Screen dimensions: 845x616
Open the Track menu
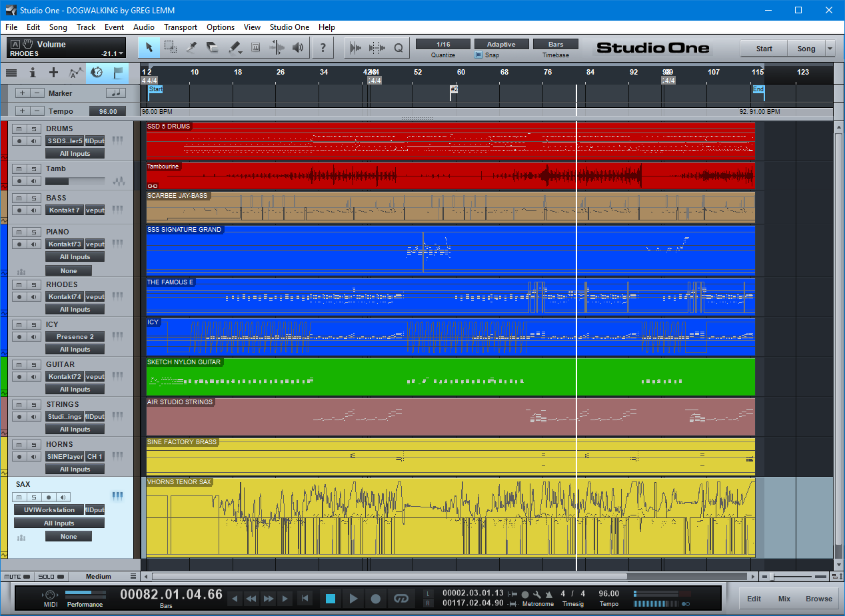[x=86, y=27]
